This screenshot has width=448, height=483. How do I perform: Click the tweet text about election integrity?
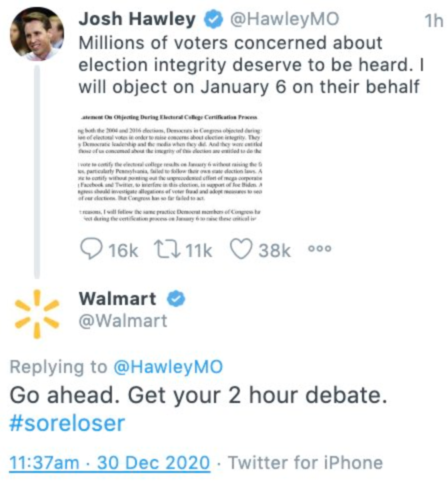248,64
